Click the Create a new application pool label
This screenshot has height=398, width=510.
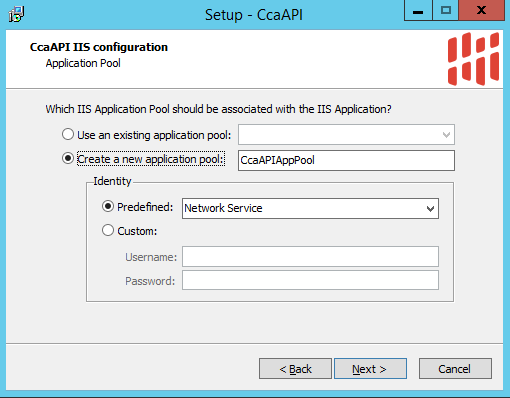(151, 159)
